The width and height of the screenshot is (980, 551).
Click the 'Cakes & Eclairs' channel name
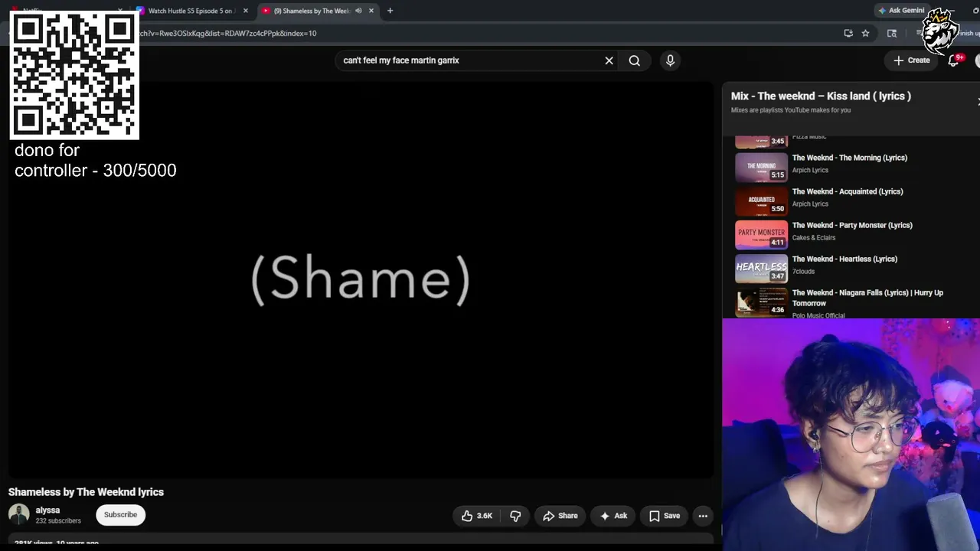[814, 237]
